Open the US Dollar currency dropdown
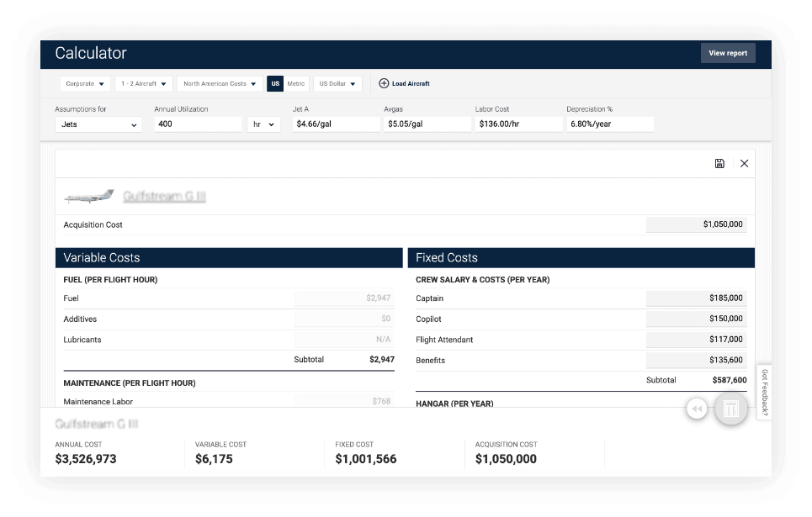812x517 pixels. (337, 83)
